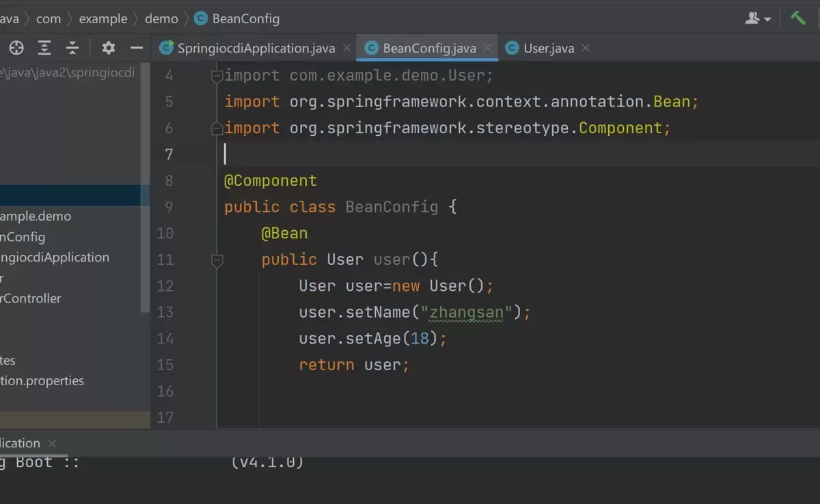Select rController in project tree

[x=31, y=298]
